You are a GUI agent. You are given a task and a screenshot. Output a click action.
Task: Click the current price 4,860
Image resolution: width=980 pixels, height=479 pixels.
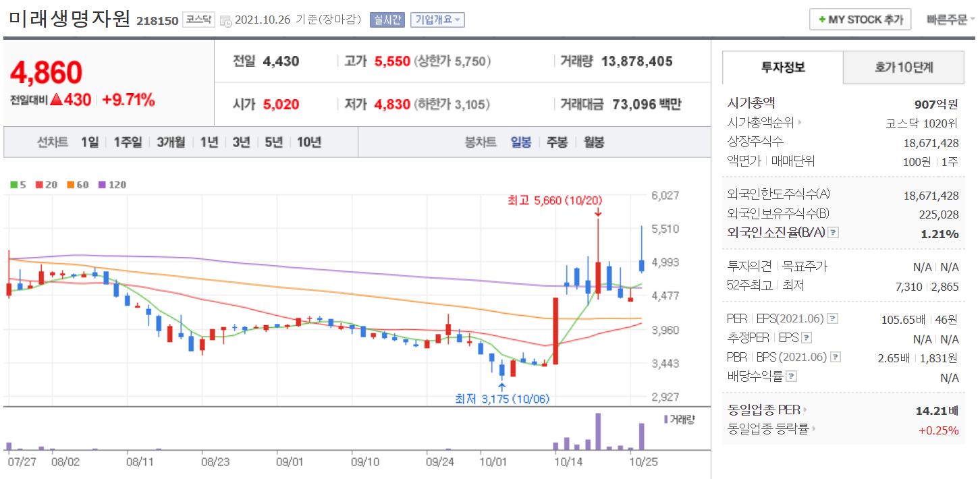[46, 72]
